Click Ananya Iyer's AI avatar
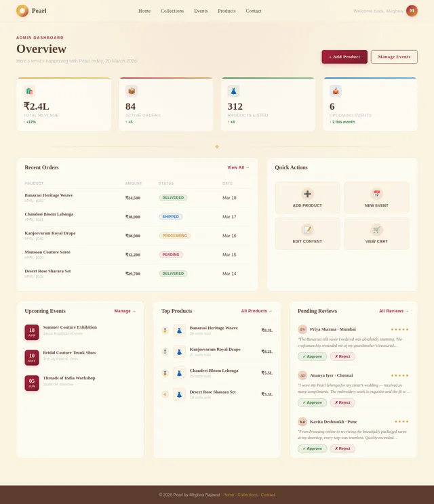This screenshot has height=504, width=434. (x=302, y=375)
